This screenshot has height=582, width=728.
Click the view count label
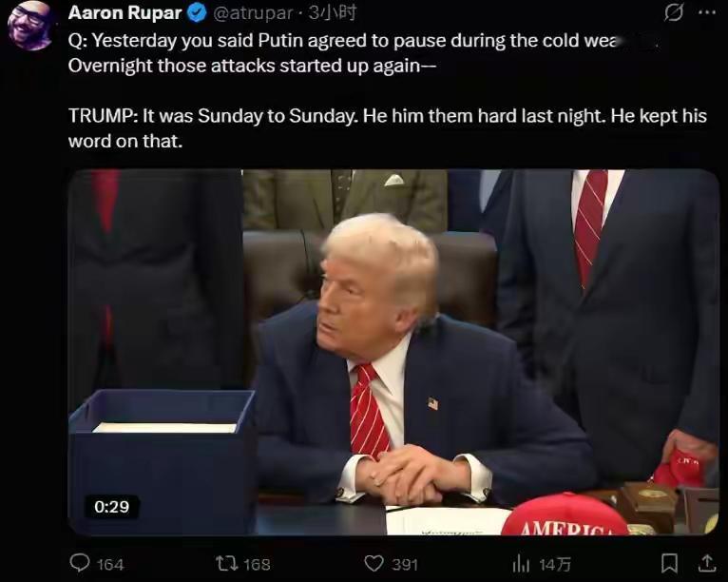554,564
